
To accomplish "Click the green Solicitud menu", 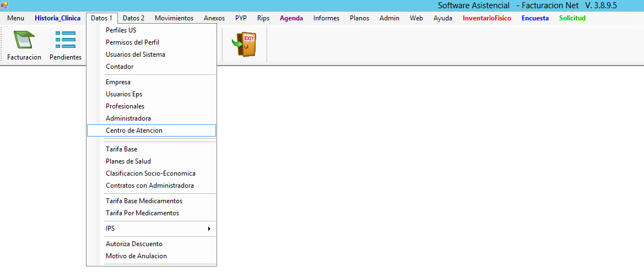I will (572, 18).
